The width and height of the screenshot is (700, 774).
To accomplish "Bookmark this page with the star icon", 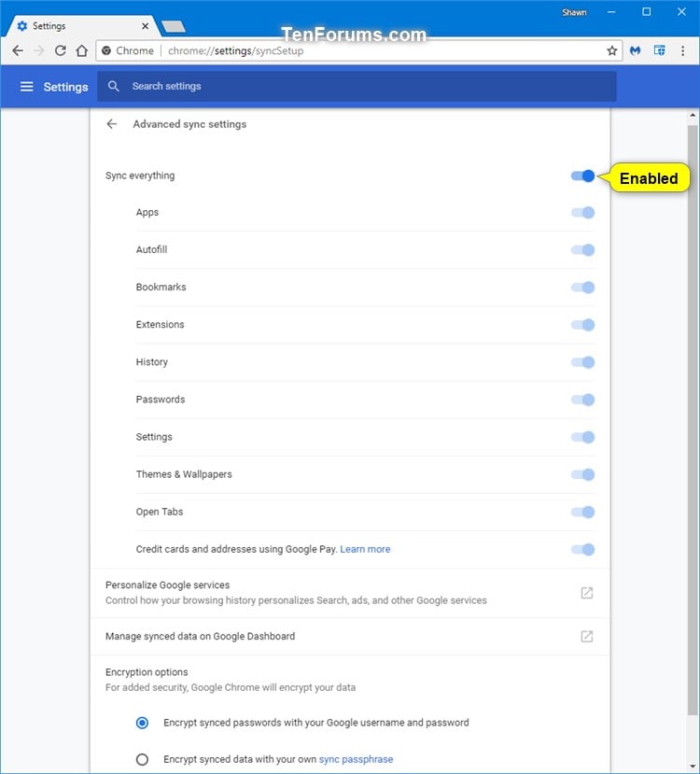I will [x=611, y=50].
